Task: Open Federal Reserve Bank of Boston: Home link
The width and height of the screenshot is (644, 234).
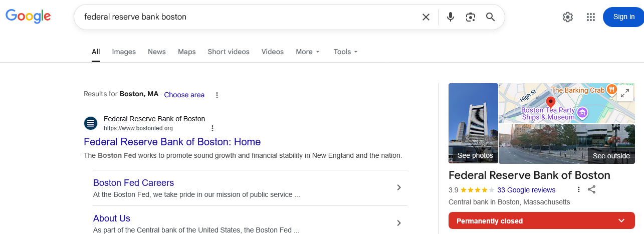Action: pyautogui.click(x=172, y=142)
